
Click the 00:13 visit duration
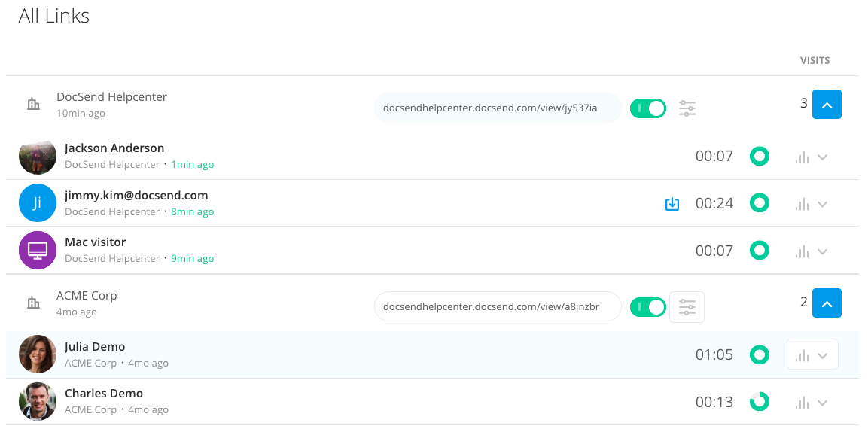(714, 403)
